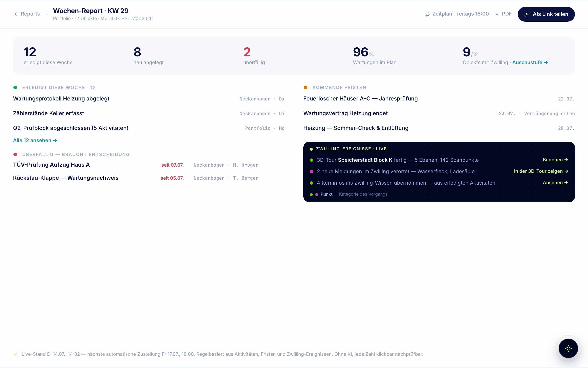Click the overdue date seit 05.07.
The image size is (588, 368).
[x=172, y=178]
